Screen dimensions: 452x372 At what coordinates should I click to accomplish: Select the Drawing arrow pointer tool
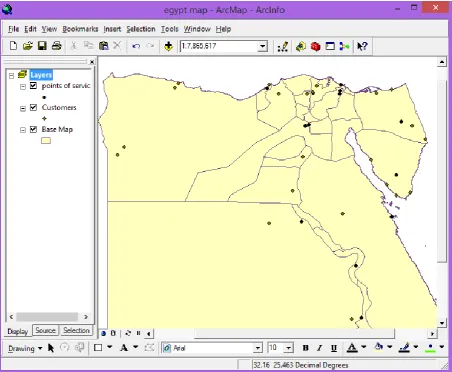[51, 348]
